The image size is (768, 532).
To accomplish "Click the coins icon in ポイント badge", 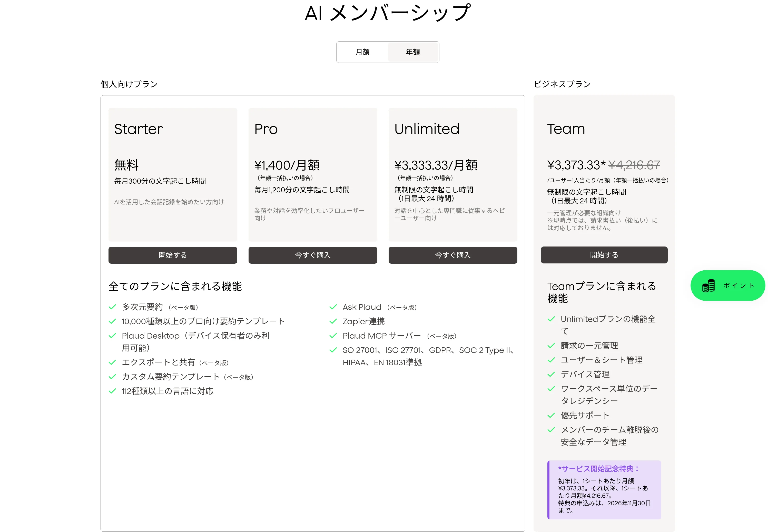I will 708,286.
